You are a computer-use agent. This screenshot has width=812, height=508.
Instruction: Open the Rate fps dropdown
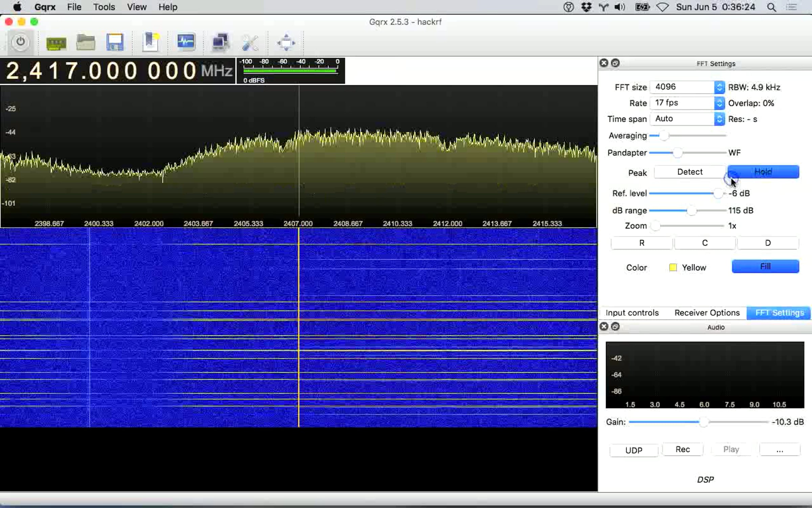687,103
